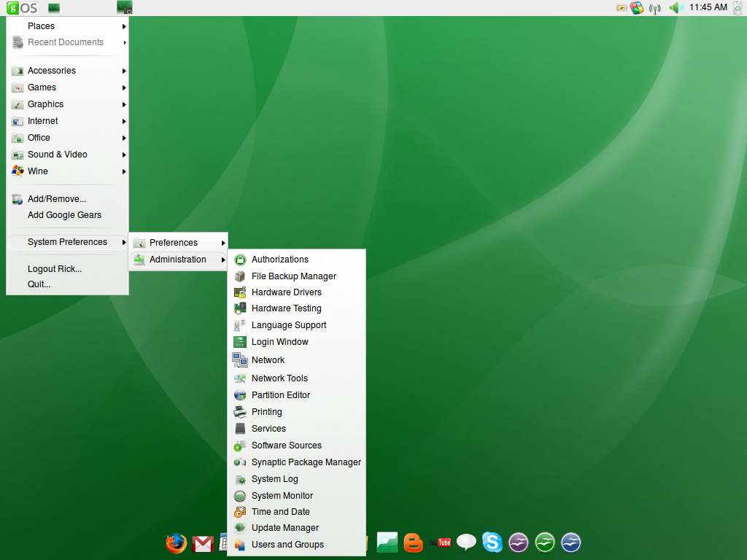Expand the Preferences submenu arrow
Viewport: 747px width, 560px height.
[x=223, y=244]
